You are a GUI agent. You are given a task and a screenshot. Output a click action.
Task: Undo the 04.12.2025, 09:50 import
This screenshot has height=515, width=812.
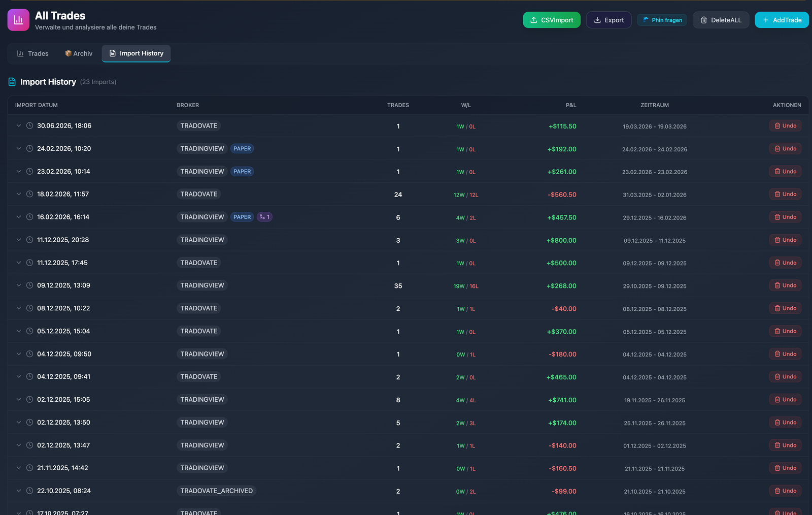click(x=785, y=354)
